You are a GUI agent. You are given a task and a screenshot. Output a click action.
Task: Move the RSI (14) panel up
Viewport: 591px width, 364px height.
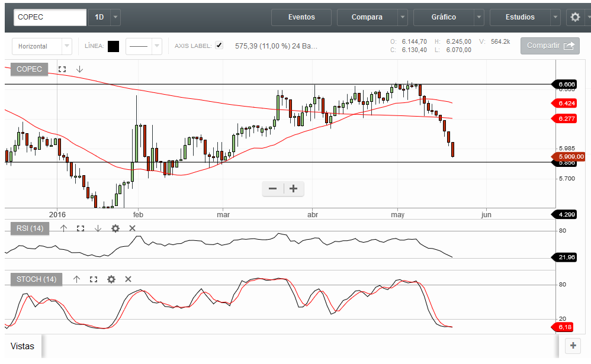click(64, 228)
